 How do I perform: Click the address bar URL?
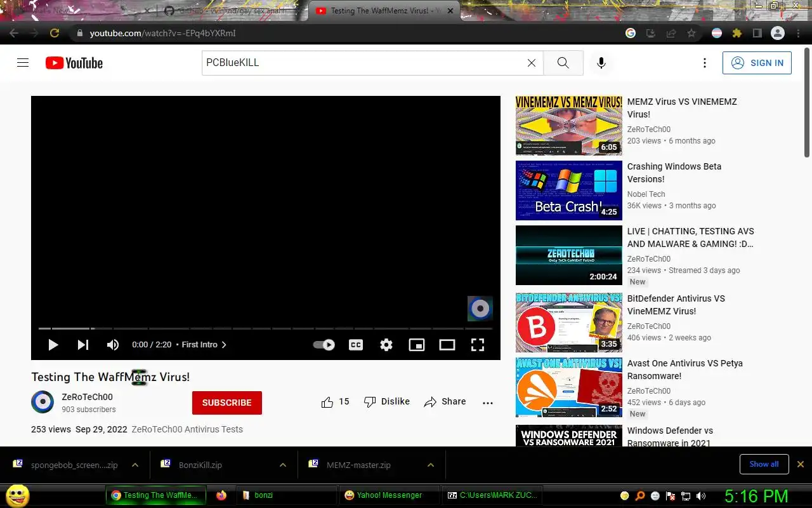(162, 33)
